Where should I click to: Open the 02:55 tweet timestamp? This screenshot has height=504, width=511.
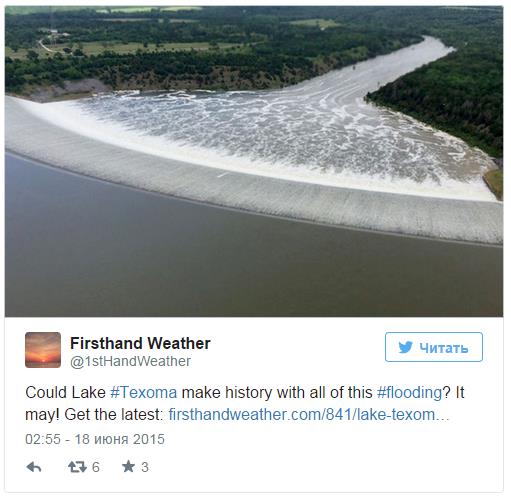point(43,439)
